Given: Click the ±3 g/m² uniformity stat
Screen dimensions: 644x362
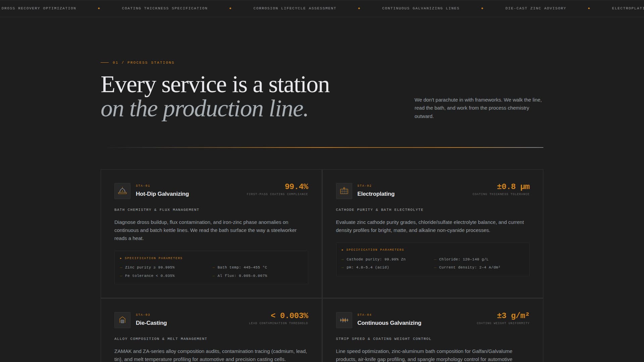Looking at the screenshot, I should 513,315.
